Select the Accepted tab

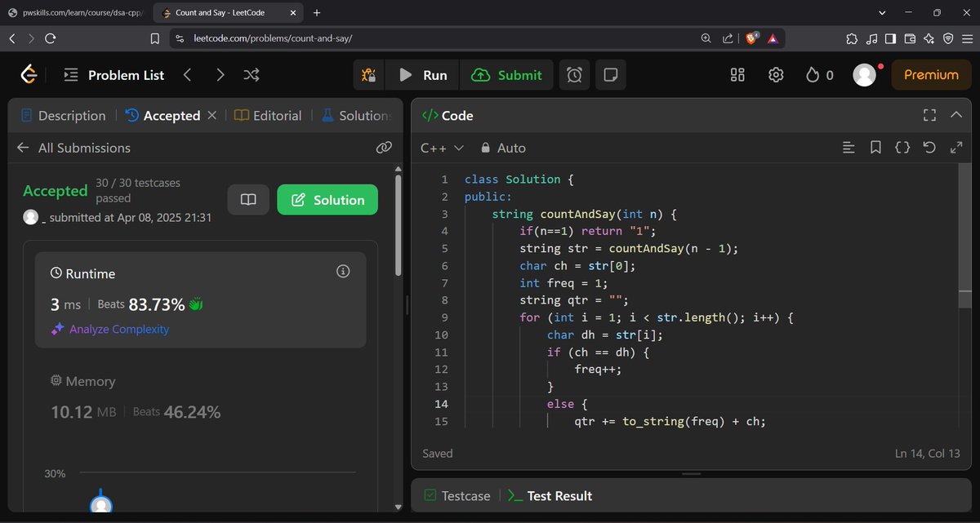tap(163, 116)
